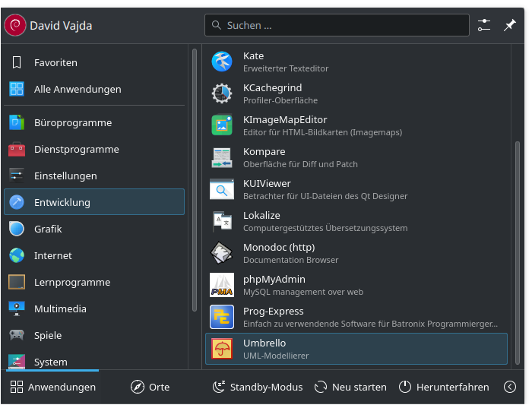Click 'Documentation Browser' description
532x405 pixels.
(291, 260)
